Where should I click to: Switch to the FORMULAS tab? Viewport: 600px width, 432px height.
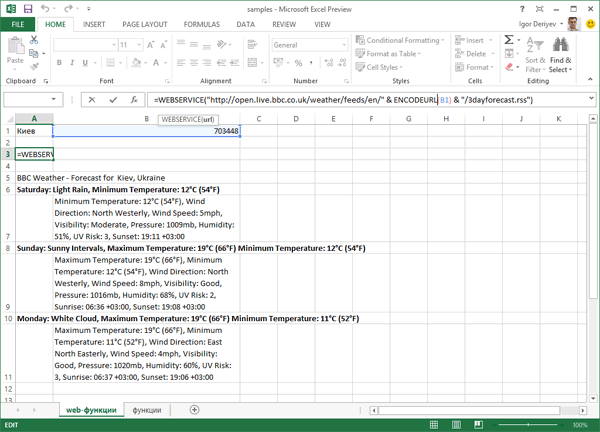[x=202, y=24]
